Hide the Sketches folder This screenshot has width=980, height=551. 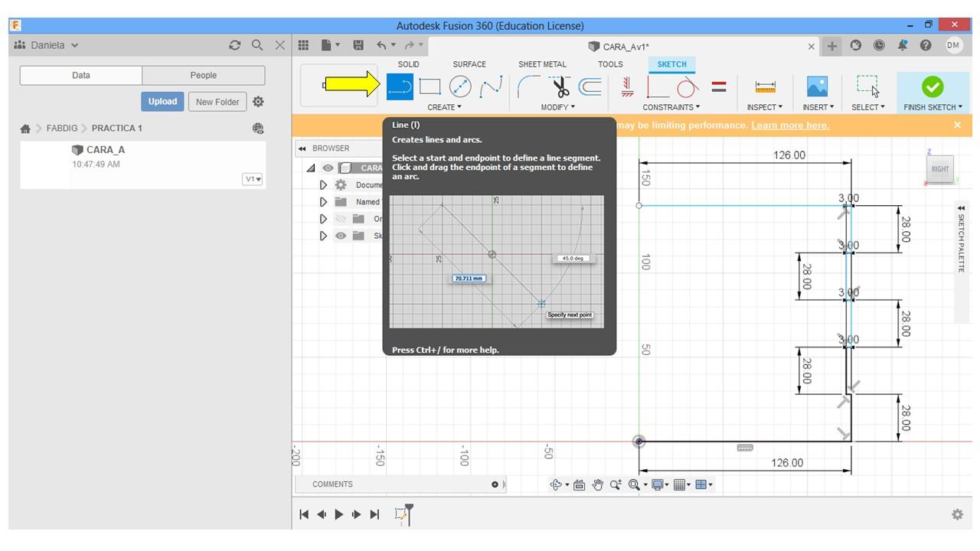pyautogui.click(x=341, y=236)
